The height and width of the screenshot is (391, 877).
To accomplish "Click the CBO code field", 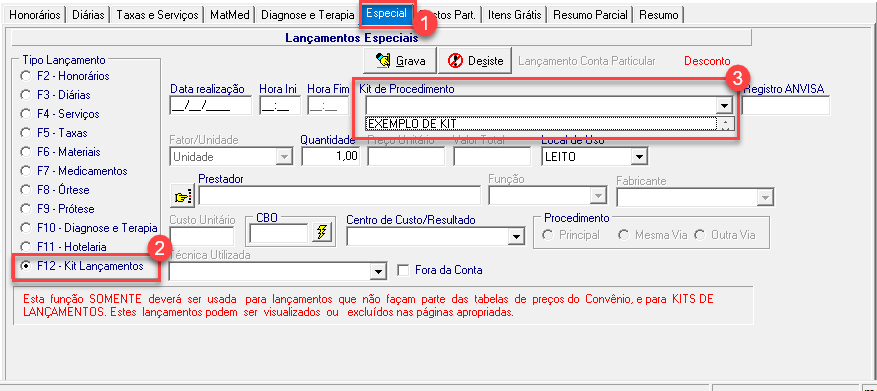I will pos(279,233).
